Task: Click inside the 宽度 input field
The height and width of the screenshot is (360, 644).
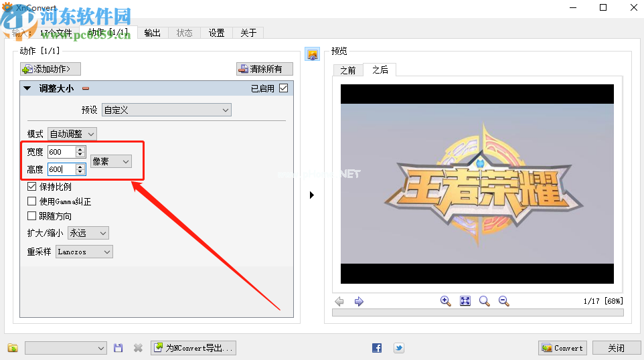Action: pos(61,152)
